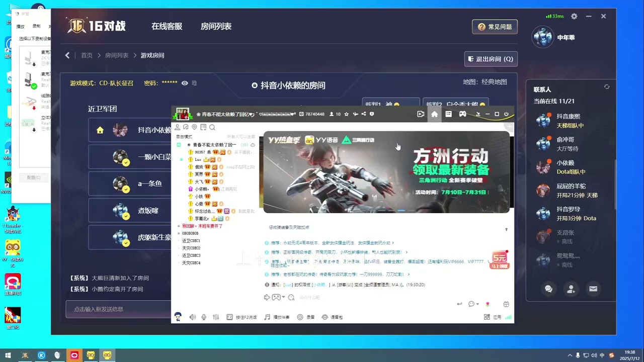Click the 5元 马上领取 promo badge

tap(500, 260)
